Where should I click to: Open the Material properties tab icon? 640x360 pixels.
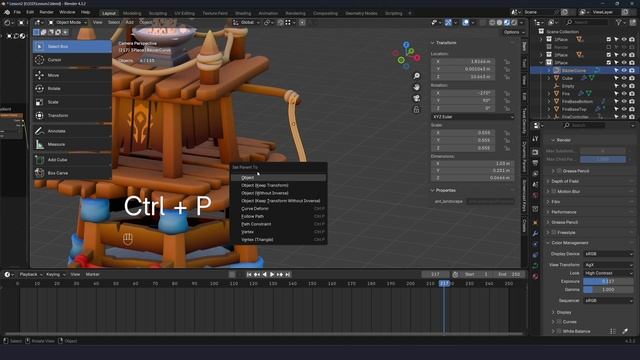click(536, 276)
